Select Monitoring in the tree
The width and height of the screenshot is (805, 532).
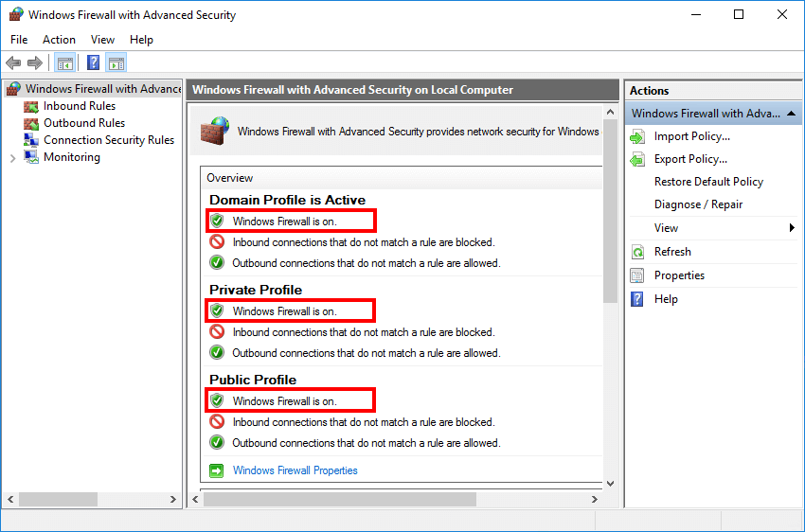click(x=72, y=157)
